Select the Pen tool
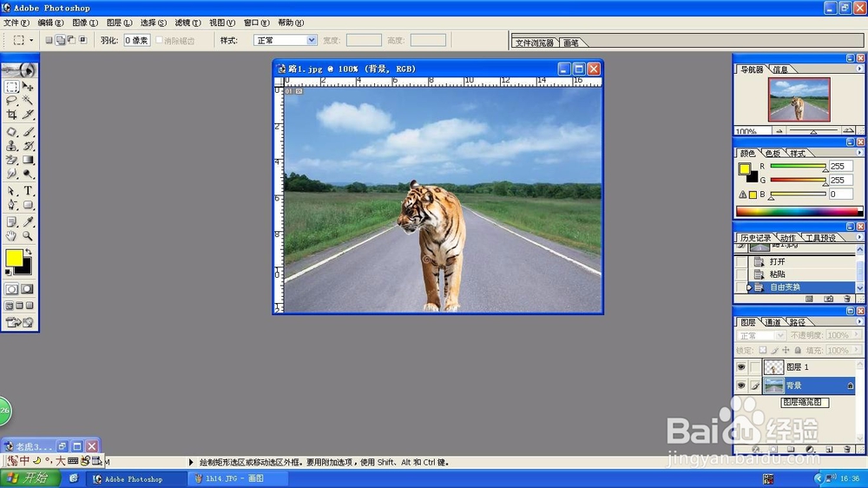868x488 pixels. coord(11,204)
